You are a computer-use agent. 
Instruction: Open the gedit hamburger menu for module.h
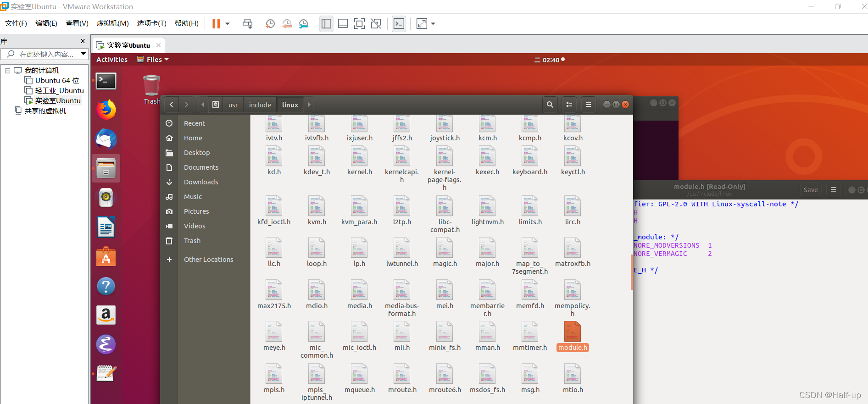click(x=834, y=190)
